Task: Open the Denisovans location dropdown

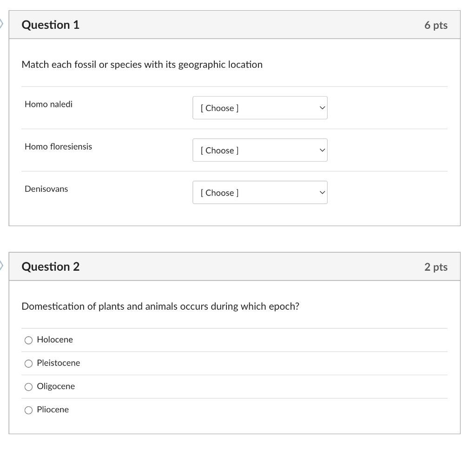Action: [260, 192]
